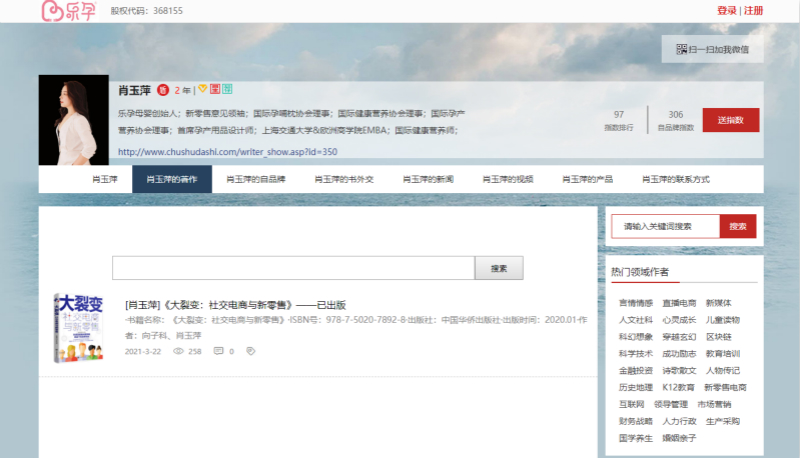Viewport: 800px width, 458px height.
Task: Click the tag icon on book entry
Action: pyautogui.click(x=251, y=351)
